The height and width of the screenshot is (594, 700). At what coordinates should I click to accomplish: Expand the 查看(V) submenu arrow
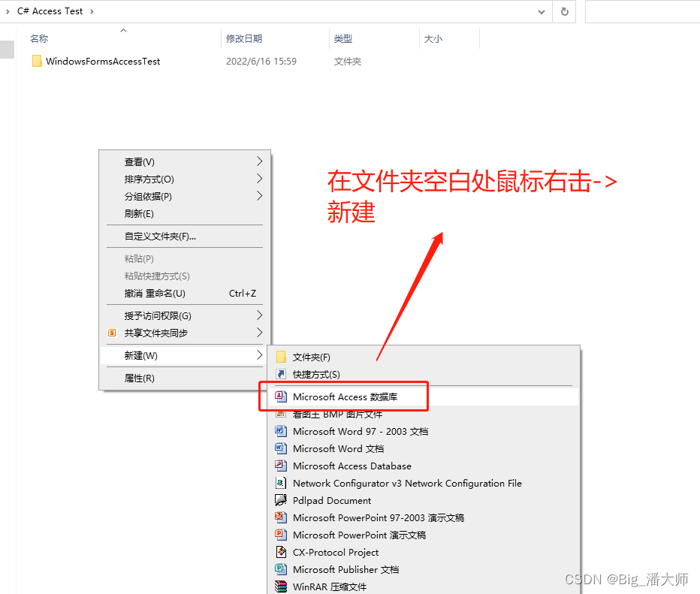(259, 161)
